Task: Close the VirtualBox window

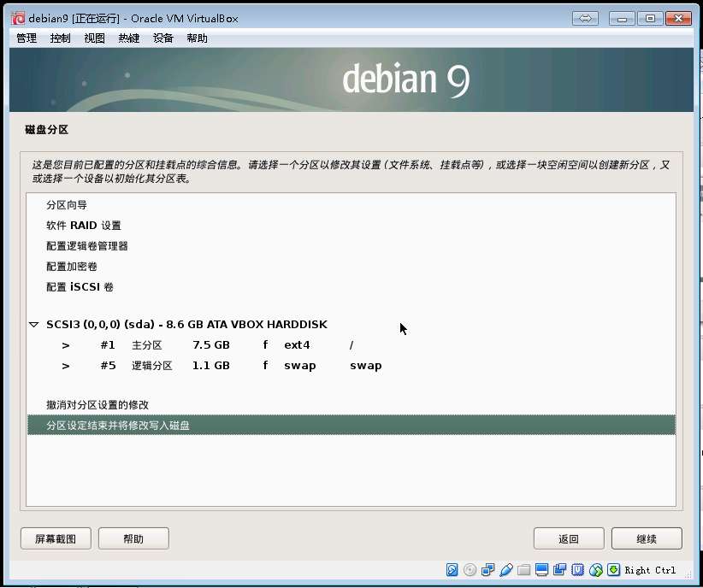Action: (x=678, y=19)
